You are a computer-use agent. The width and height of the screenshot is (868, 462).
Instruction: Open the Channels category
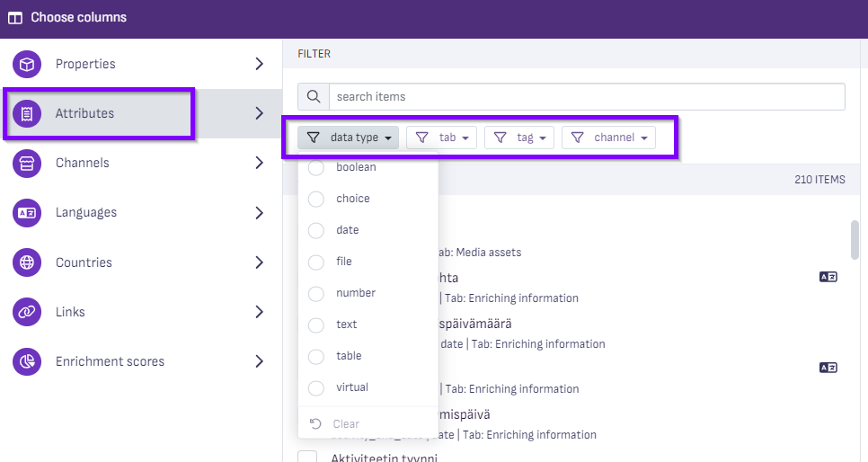click(x=141, y=163)
